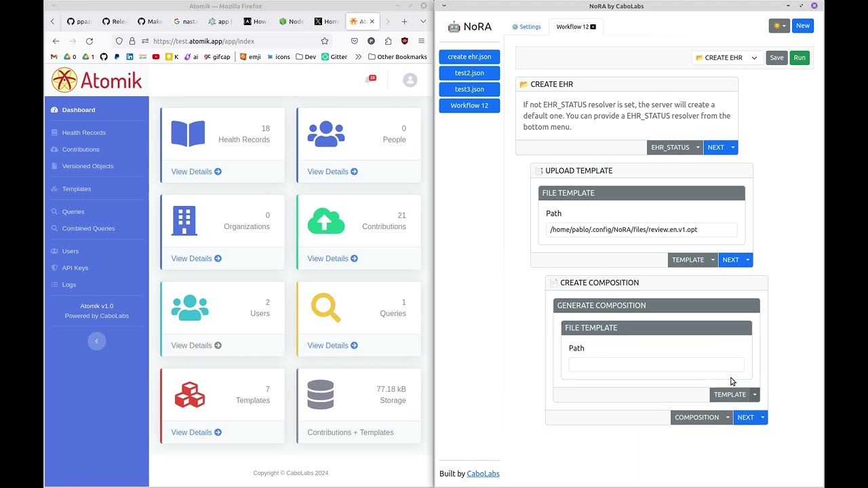Expand the COMPOSITION dropdown arrow
The height and width of the screenshot is (488, 868).
[x=728, y=418]
